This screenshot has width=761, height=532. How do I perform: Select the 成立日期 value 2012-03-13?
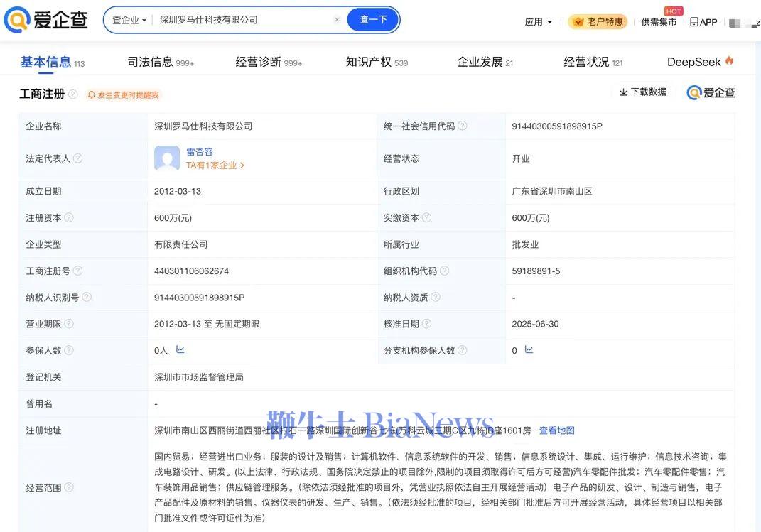[178, 191]
